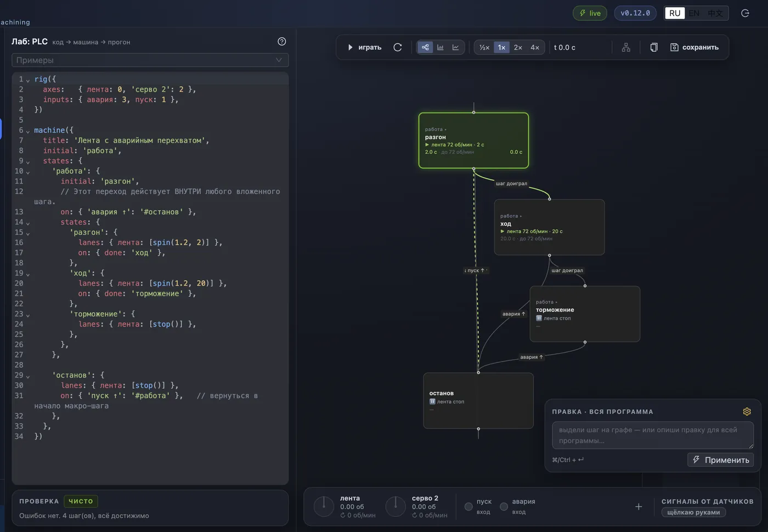The image size is (768, 532).
Task: Collapse code fold at line 10 'работа'
Action: pos(28,172)
